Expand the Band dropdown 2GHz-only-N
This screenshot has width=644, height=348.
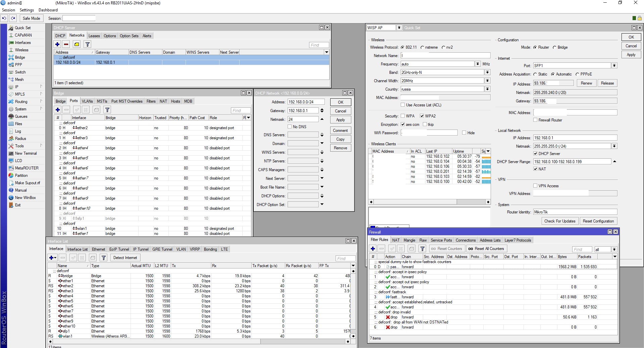tap(487, 72)
